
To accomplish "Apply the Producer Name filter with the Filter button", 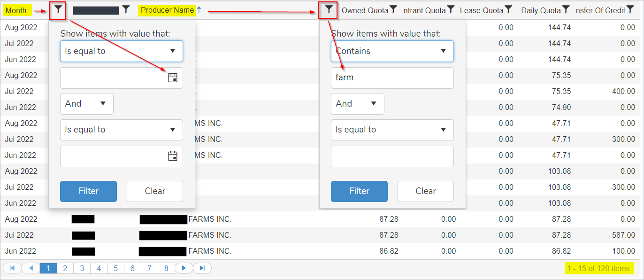I will click(359, 191).
